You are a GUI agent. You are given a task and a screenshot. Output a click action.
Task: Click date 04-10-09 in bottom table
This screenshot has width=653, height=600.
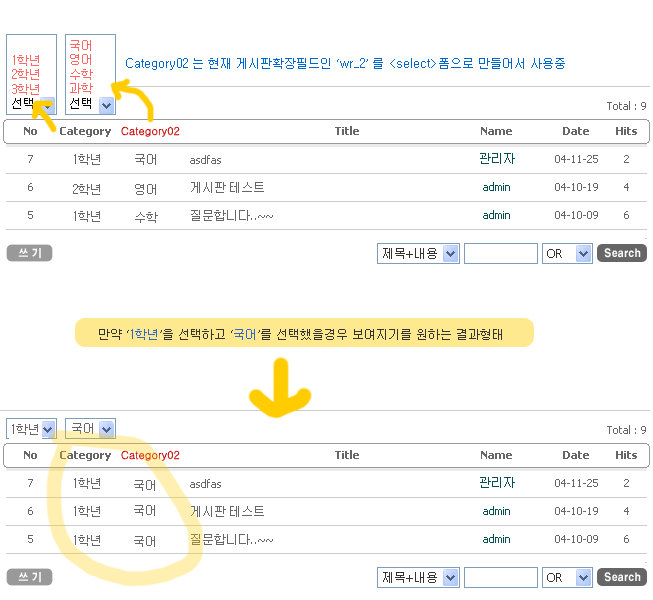tap(576, 539)
